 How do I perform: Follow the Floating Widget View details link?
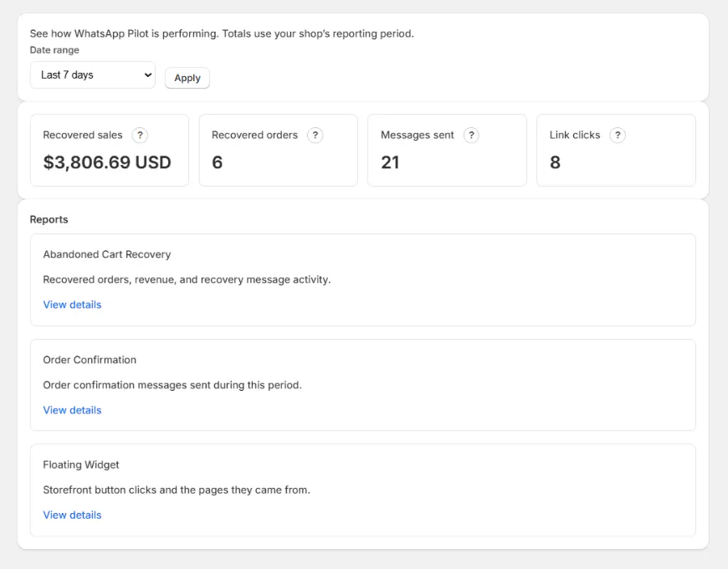pos(72,515)
